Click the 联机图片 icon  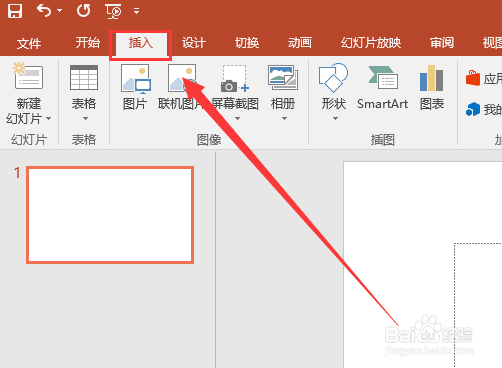pos(182,79)
